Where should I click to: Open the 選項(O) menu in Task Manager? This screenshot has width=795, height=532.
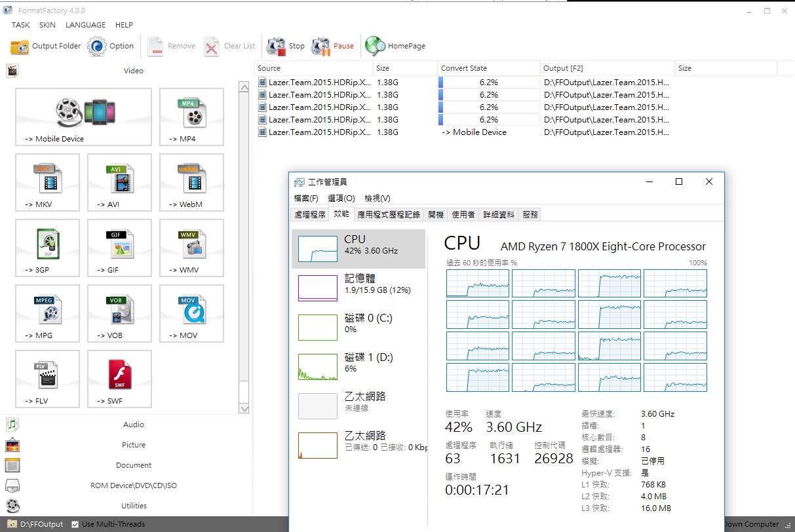[341, 199]
